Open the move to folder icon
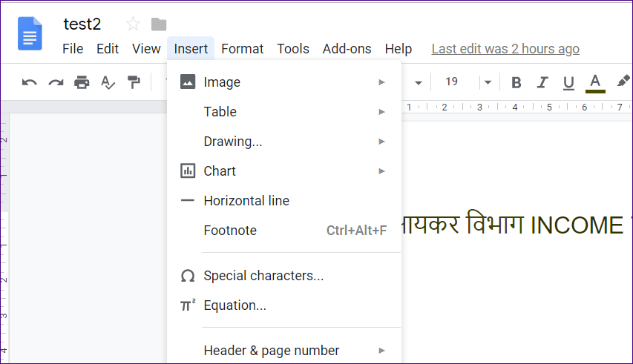This screenshot has height=364, width=633. click(159, 24)
